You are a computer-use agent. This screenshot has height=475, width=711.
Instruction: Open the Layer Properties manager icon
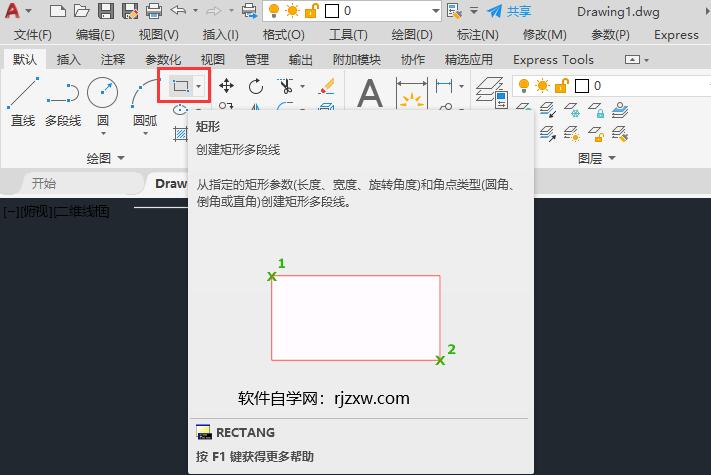tap(492, 93)
